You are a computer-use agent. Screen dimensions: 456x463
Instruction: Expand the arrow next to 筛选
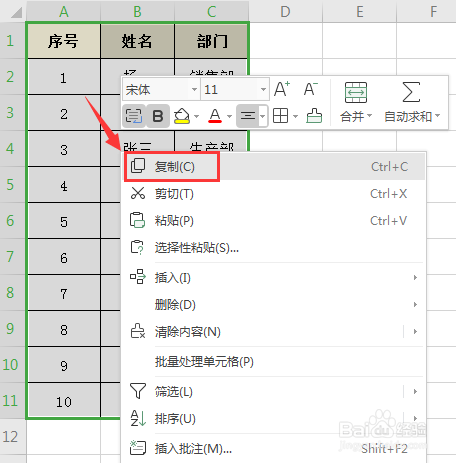[x=415, y=392]
